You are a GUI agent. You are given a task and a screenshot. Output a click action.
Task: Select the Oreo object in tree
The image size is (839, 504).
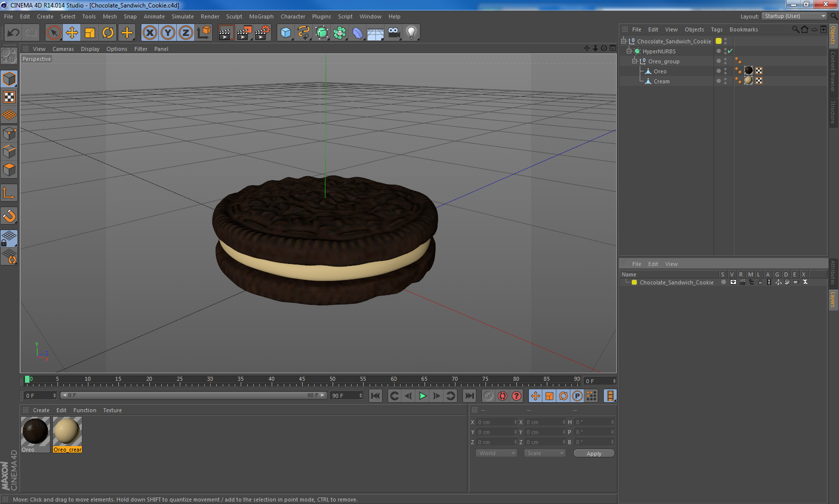point(660,71)
